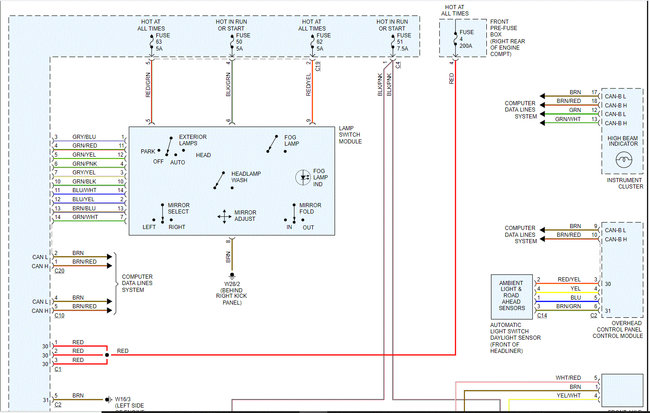Click the W28/2 ground point symbol
The width and height of the screenshot is (650, 413).
232,275
